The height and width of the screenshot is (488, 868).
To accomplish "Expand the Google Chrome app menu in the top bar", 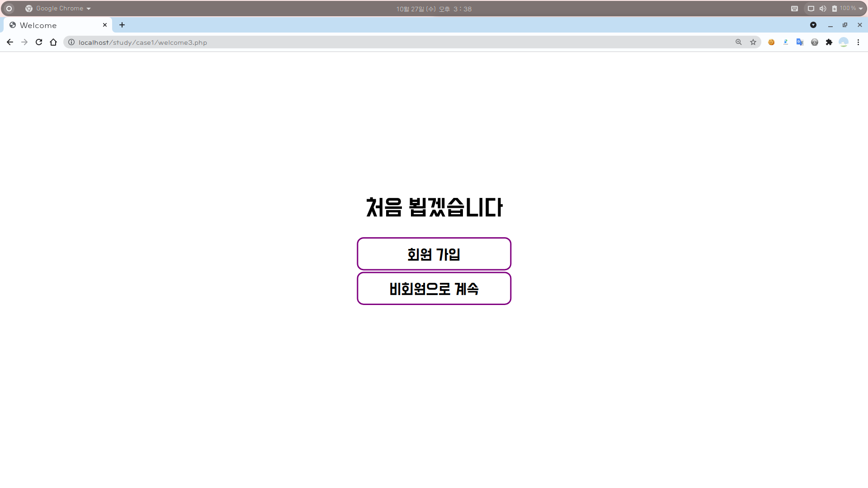I will (x=59, y=9).
